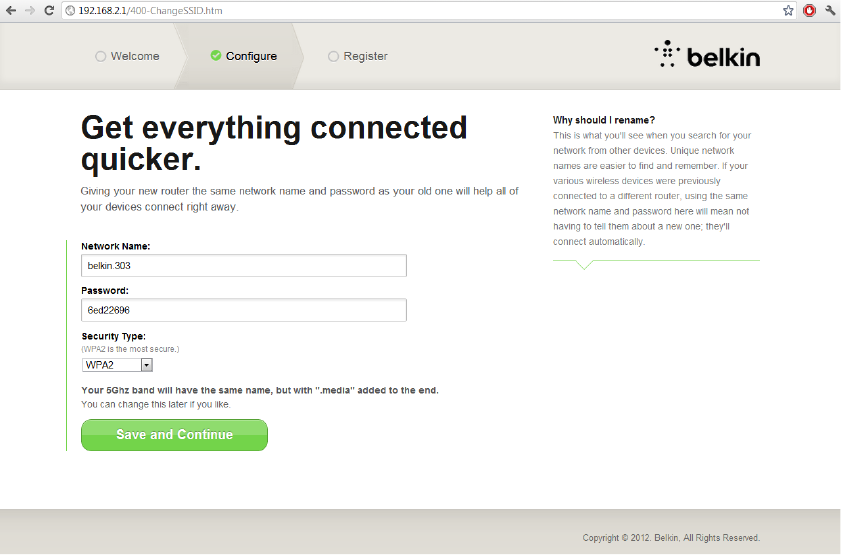Click the globe site info icon in the address bar
This screenshot has width=841, height=555.
(70, 11)
